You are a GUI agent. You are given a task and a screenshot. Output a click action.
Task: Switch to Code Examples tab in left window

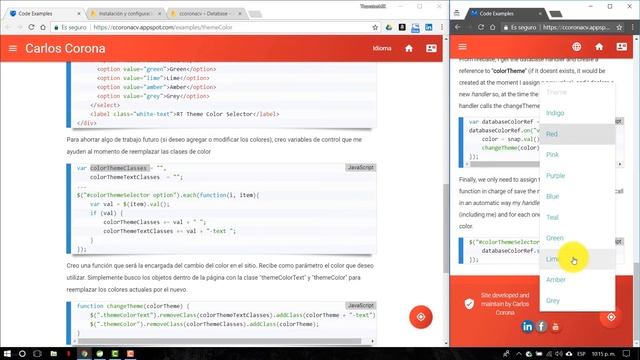44,13
